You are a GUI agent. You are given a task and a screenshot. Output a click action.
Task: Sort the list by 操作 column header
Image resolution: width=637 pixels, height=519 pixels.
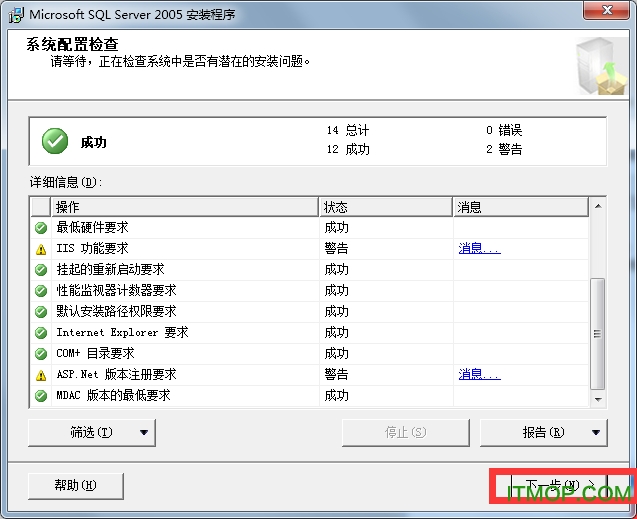tap(185, 207)
